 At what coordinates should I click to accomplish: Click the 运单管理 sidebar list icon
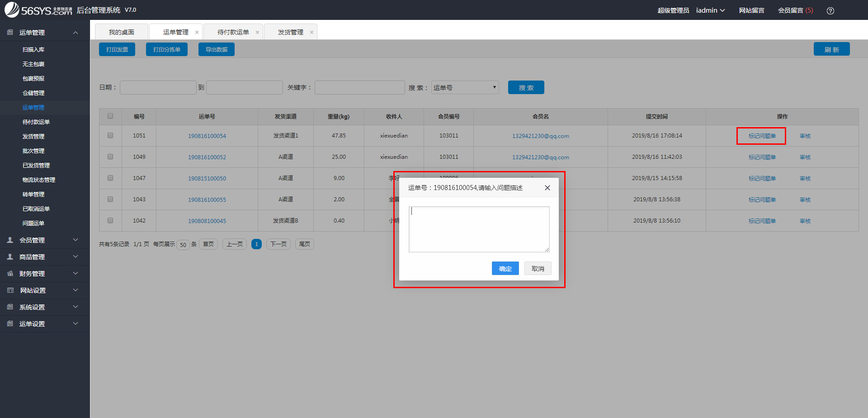pyautogui.click(x=9, y=32)
